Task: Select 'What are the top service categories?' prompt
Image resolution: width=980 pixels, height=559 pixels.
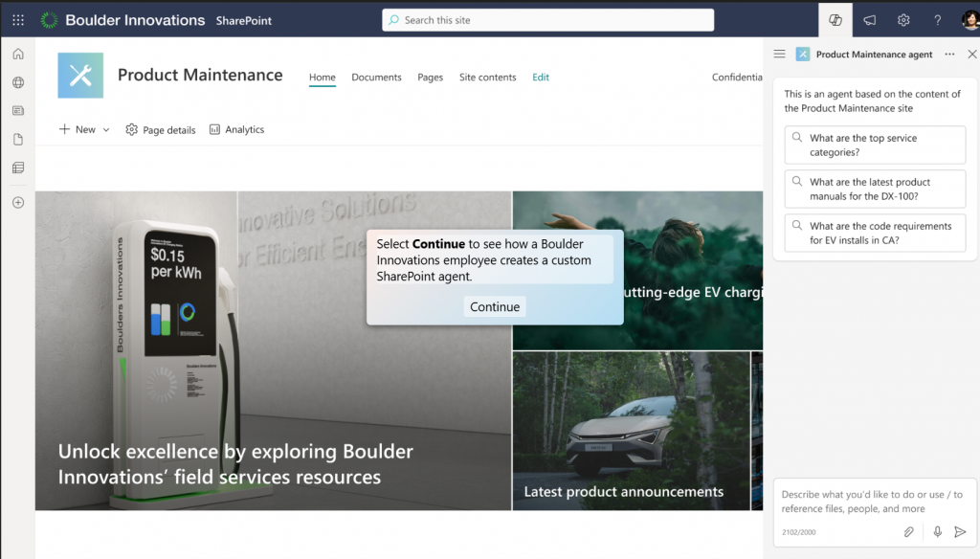Action: coord(875,145)
